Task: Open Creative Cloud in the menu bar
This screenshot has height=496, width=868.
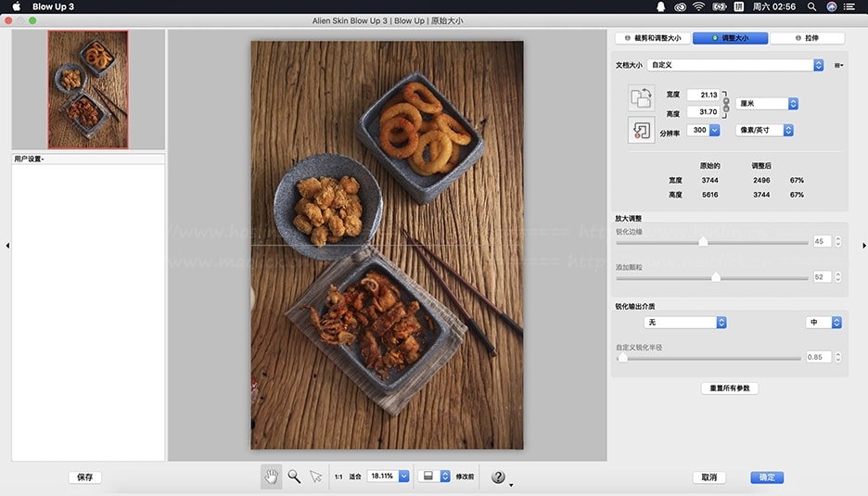Action: click(680, 6)
